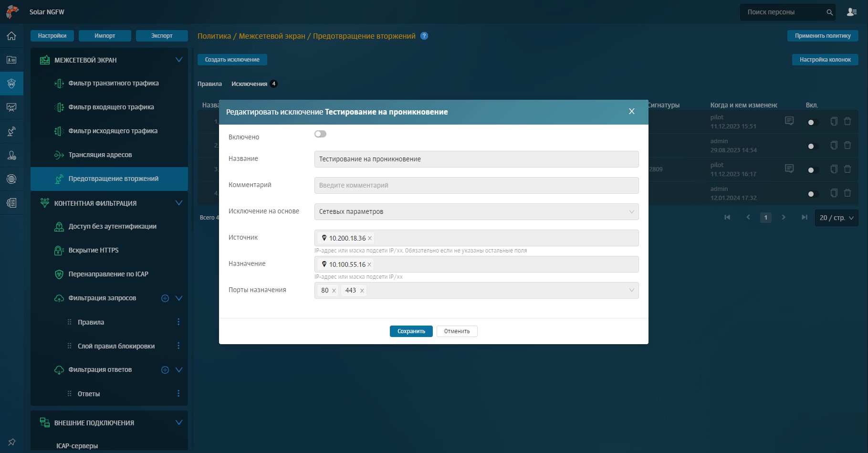Open Настройка колонок
The height and width of the screenshot is (453, 868).
(826, 60)
